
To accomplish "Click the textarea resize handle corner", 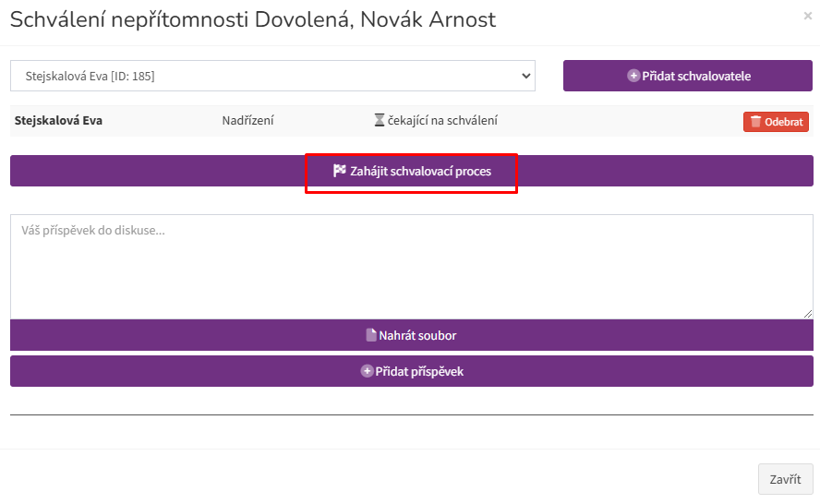I will (808, 314).
